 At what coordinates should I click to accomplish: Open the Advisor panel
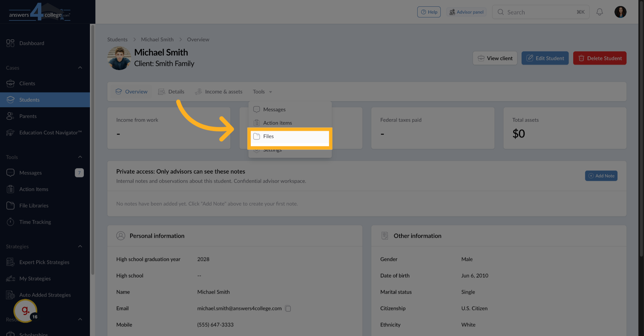tap(467, 12)
